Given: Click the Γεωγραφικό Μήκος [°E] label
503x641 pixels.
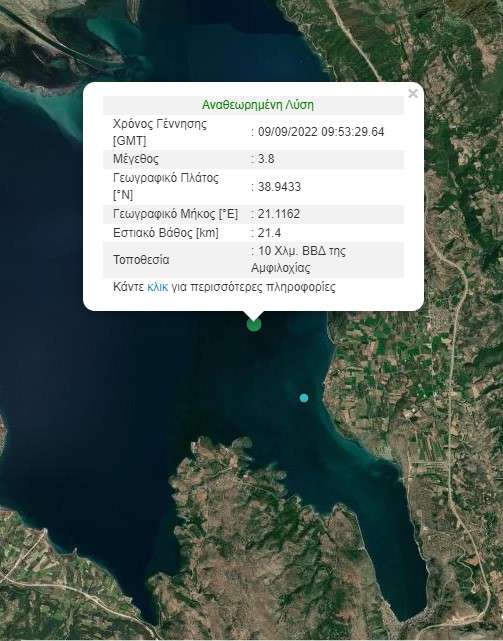Looking at the screenshot, I should coord(175,214).
